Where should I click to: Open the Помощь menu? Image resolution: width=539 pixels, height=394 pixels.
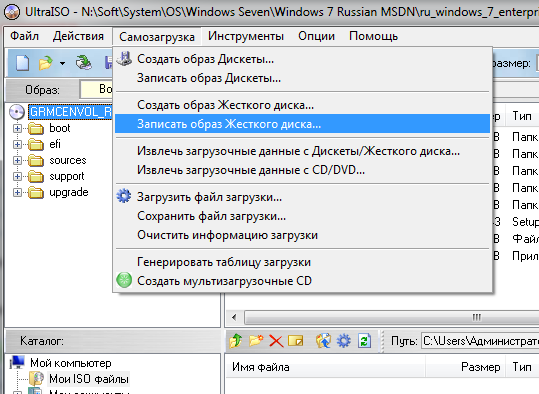pos(373,36)
